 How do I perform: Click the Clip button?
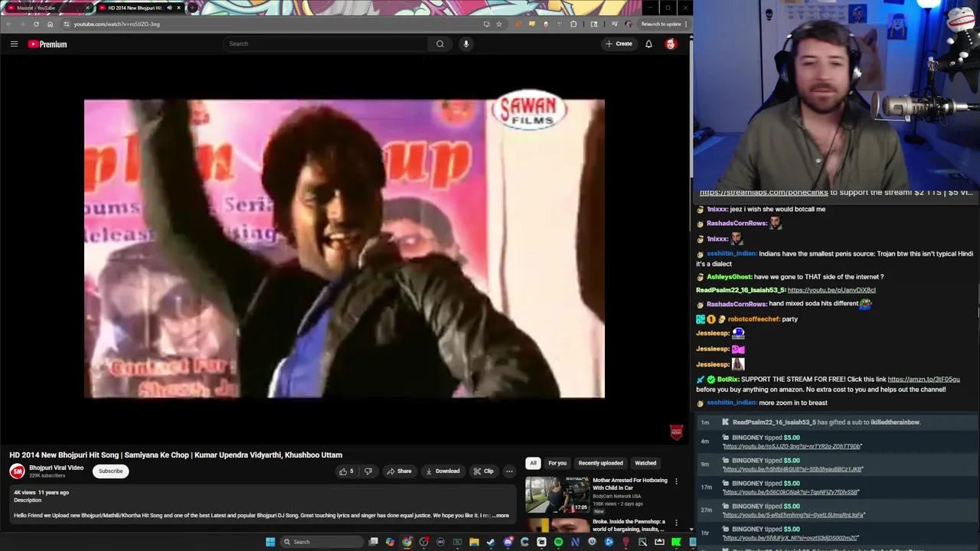[483, 471]
